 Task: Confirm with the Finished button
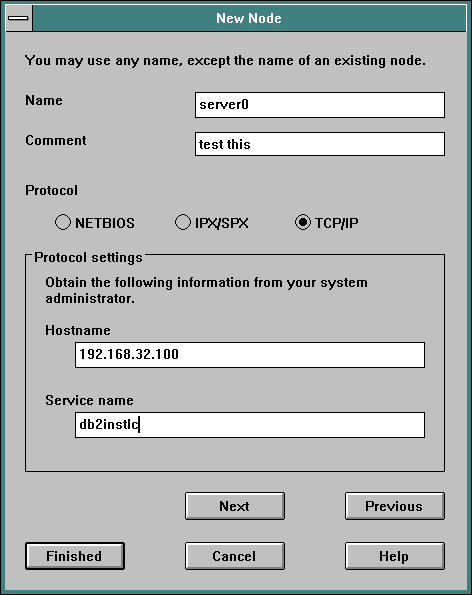pos(75,556)
